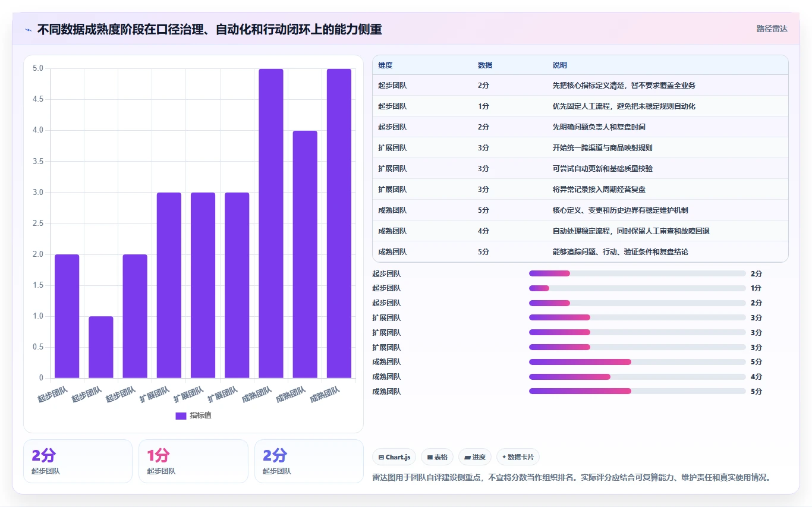Click the lightning icon beside the title
The width and height of the screenshot is (812, 507).
tap(29, 29)
